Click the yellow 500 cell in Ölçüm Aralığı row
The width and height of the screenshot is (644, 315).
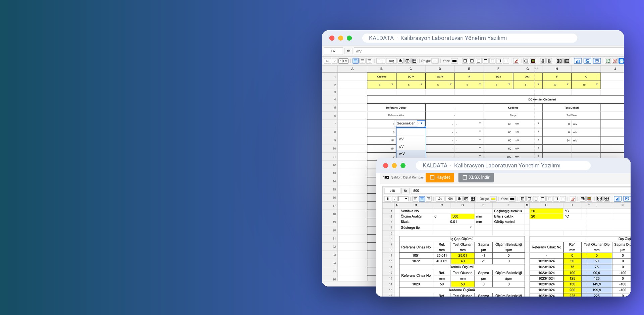(463, 216)
